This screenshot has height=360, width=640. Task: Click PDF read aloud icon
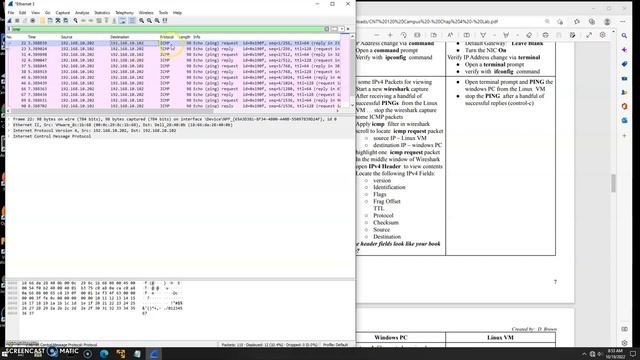pos(450,35)
